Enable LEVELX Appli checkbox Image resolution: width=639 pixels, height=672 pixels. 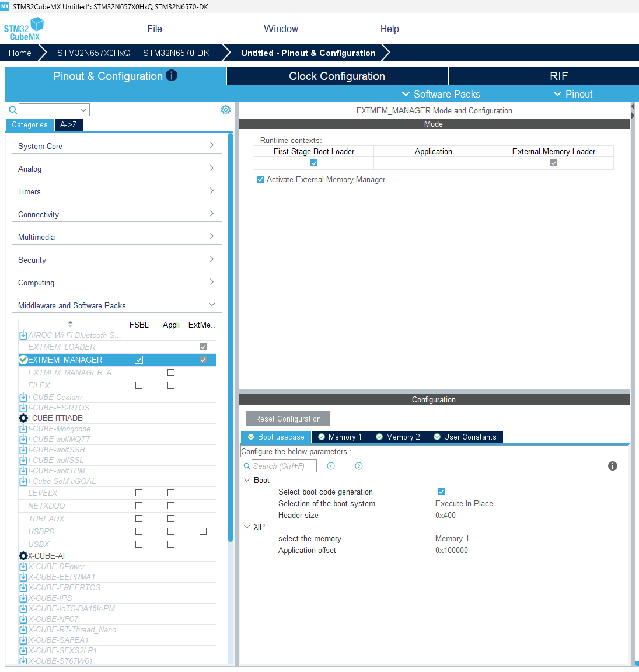pyautogui.click(x=171, y=493)
